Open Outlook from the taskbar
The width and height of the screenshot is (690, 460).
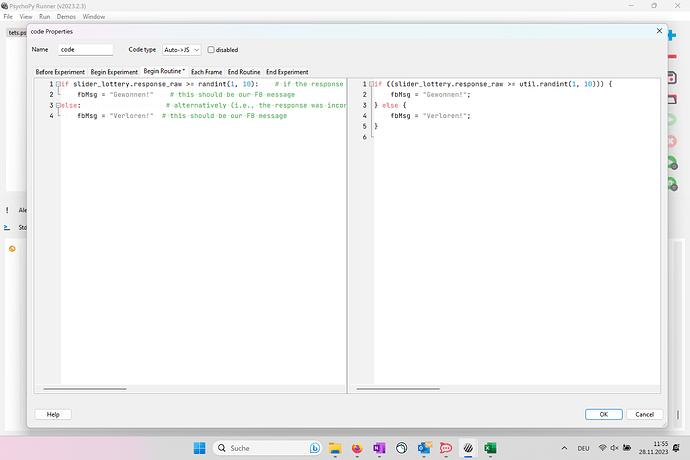point(424,448)
